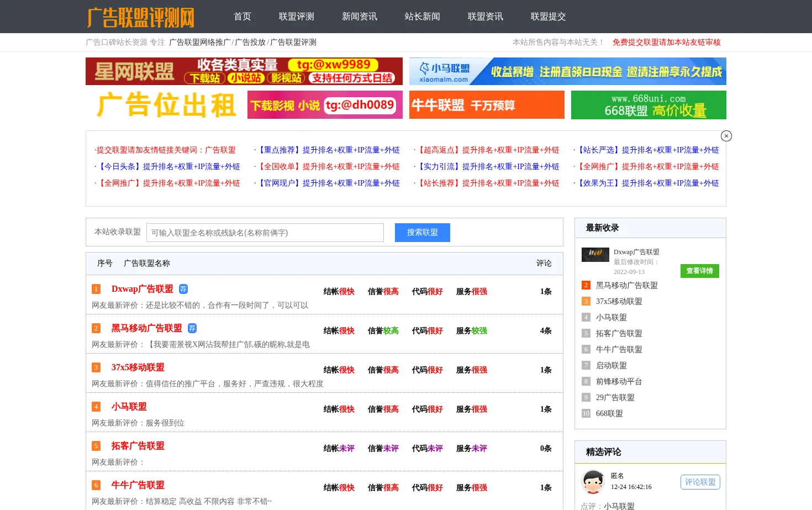Click the alliance name search field

tap(265, 233)
